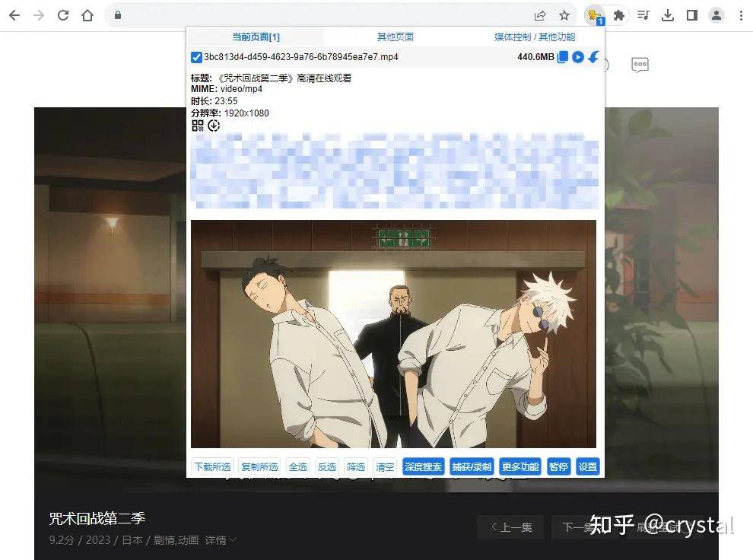Reload the page with the refresh icon
The width and height of the screenshot is (753, 560).
point(63,15)
